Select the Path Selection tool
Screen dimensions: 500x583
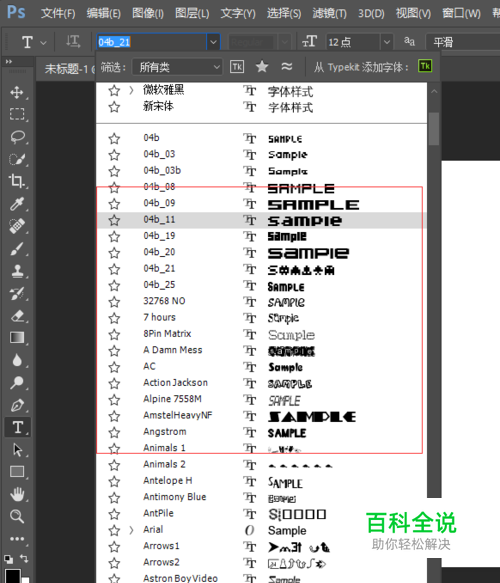coord(17,450)
